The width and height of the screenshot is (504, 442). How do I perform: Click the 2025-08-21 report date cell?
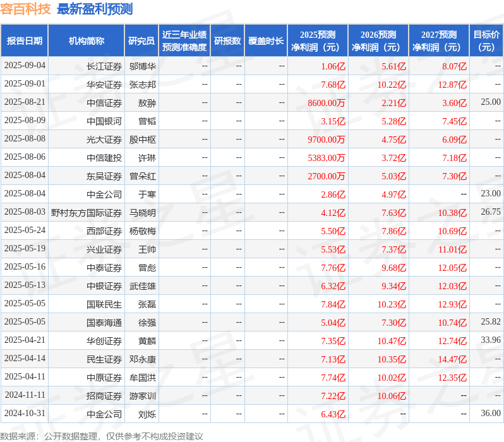[x=25, y=102]
